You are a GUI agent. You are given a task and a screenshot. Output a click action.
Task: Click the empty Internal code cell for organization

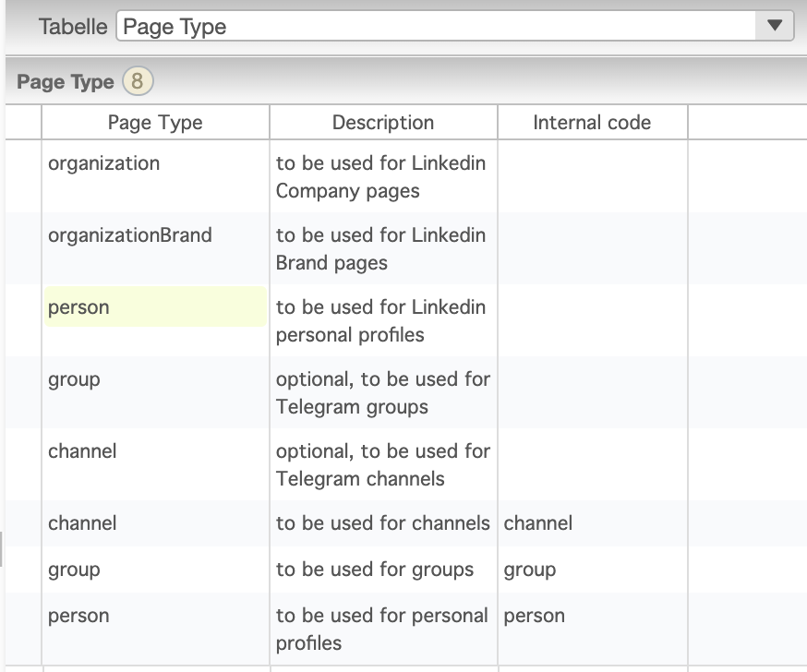coord(592,177)
